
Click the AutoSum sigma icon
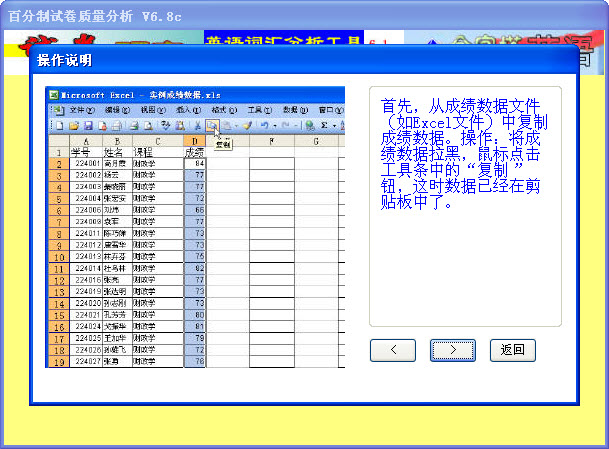pos(324,125)
